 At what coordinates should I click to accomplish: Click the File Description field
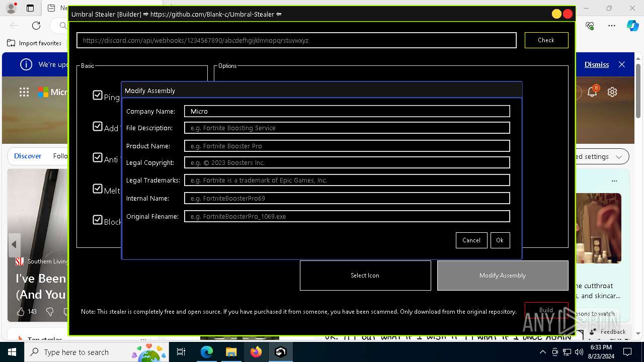click(x=347, y=128)
